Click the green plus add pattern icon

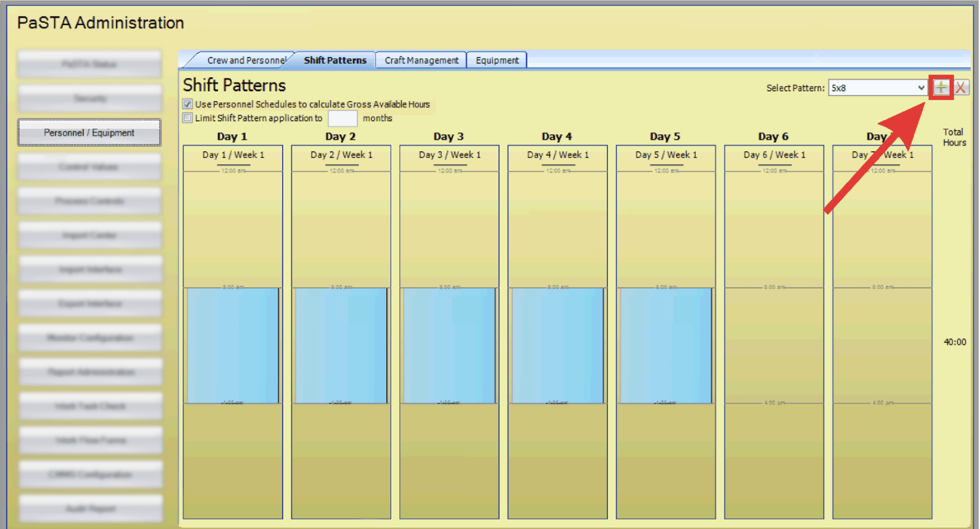[x=941, y=88]
